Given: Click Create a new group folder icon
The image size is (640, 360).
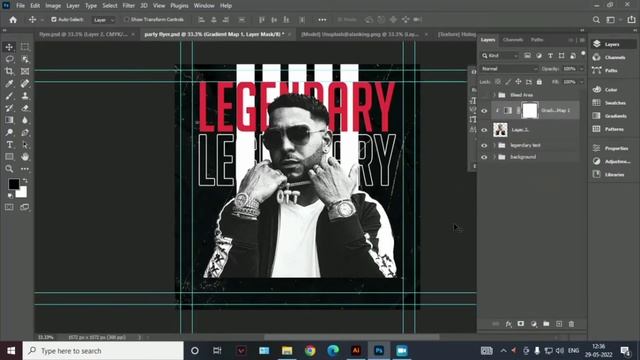Looking at the screenshot, I should [x=546, y=324].
